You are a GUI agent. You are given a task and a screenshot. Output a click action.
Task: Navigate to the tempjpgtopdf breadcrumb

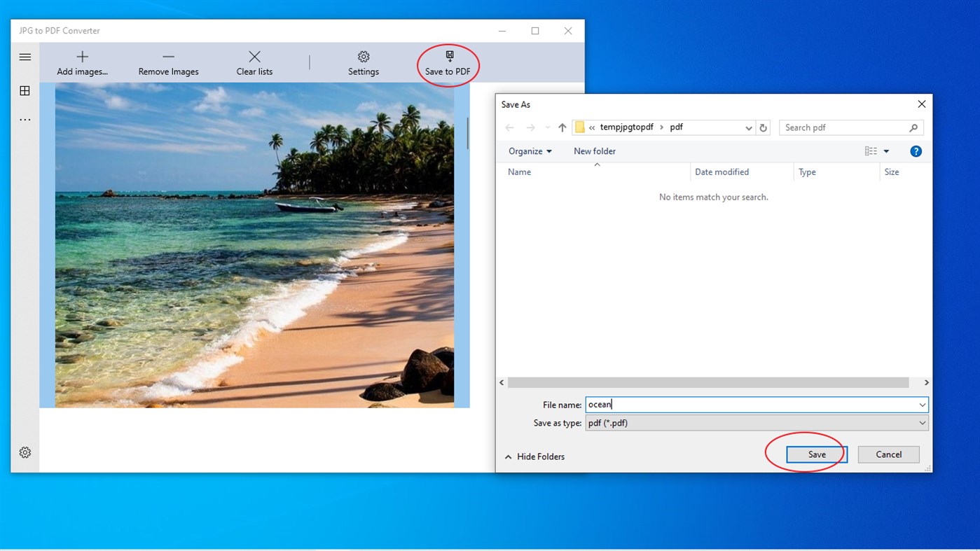[626, 127]
